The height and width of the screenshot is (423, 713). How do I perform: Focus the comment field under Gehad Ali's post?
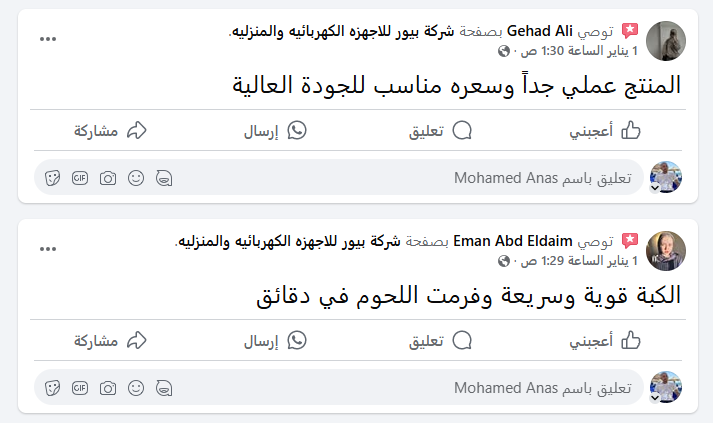(x=339, y=177)
